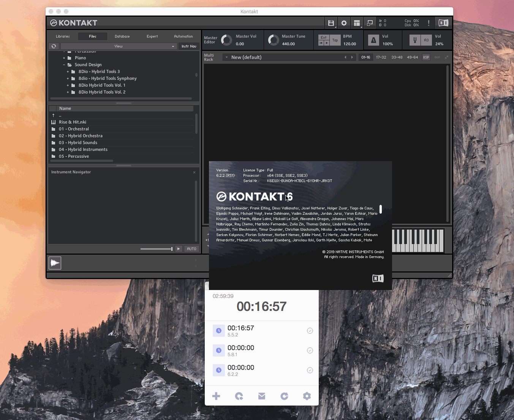Click the exclamation panic button
This screenshot has width=514, height=420.
429,23
